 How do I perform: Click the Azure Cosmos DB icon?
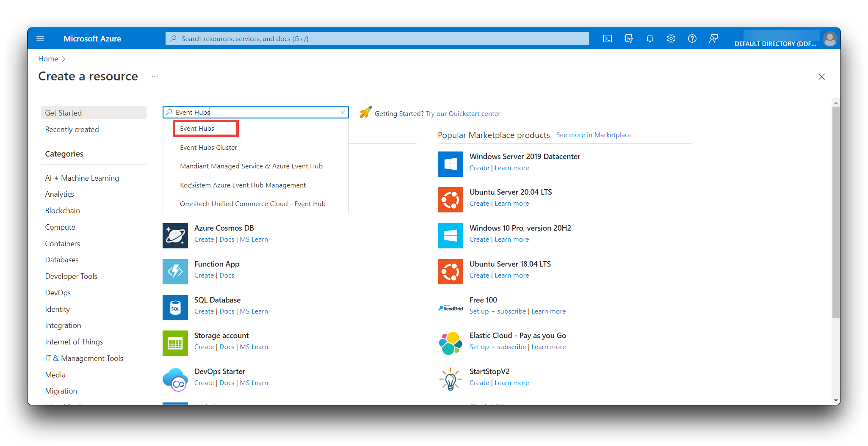tap(175, 236)
